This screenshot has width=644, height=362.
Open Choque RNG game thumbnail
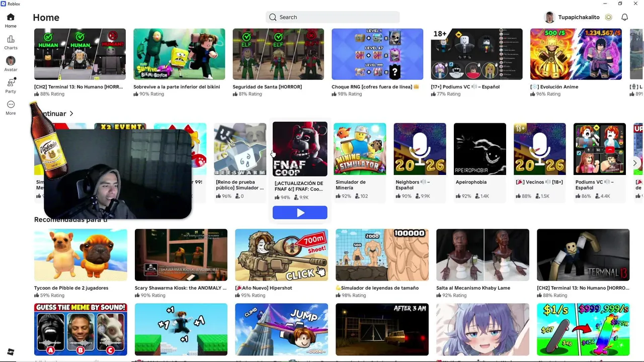[377, 54]
